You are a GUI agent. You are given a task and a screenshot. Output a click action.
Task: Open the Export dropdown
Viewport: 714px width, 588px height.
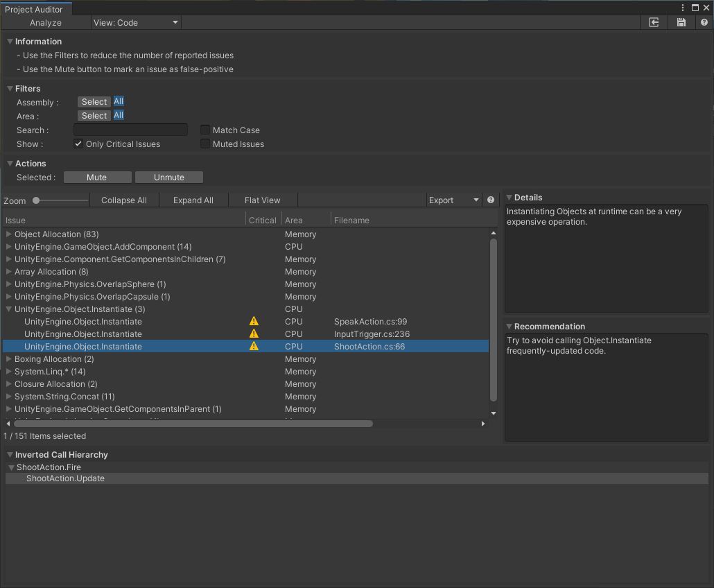(x=453, y=200)
